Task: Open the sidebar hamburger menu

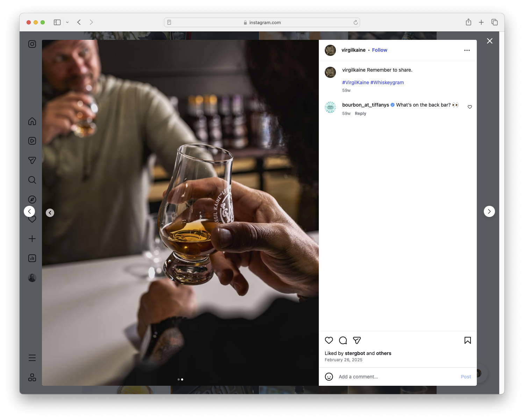Action: (x=32, y=357)
